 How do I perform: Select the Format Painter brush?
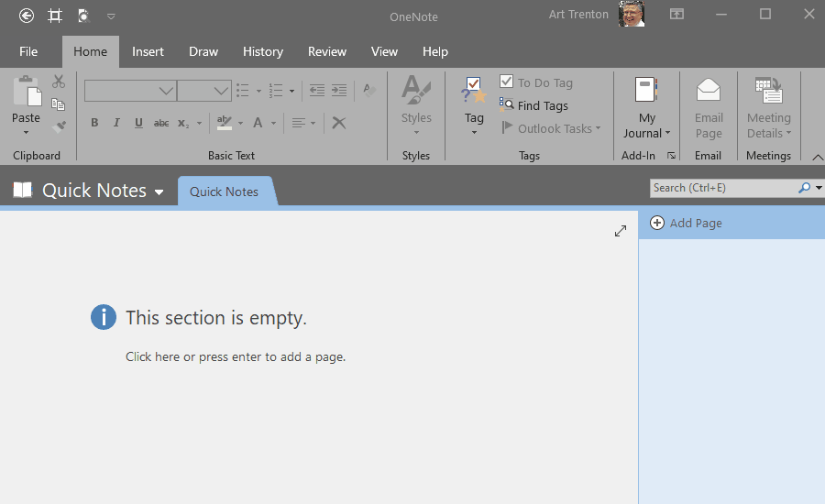tap(59, 126)
